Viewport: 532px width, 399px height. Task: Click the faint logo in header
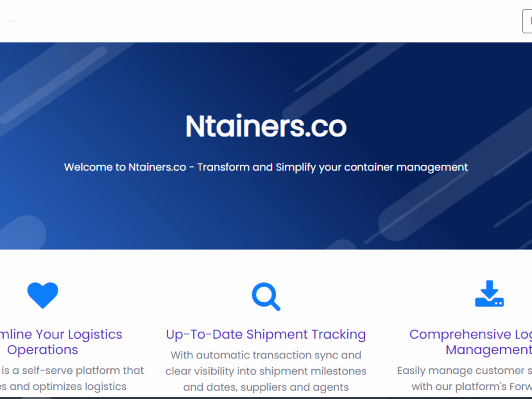pos(14,21)
